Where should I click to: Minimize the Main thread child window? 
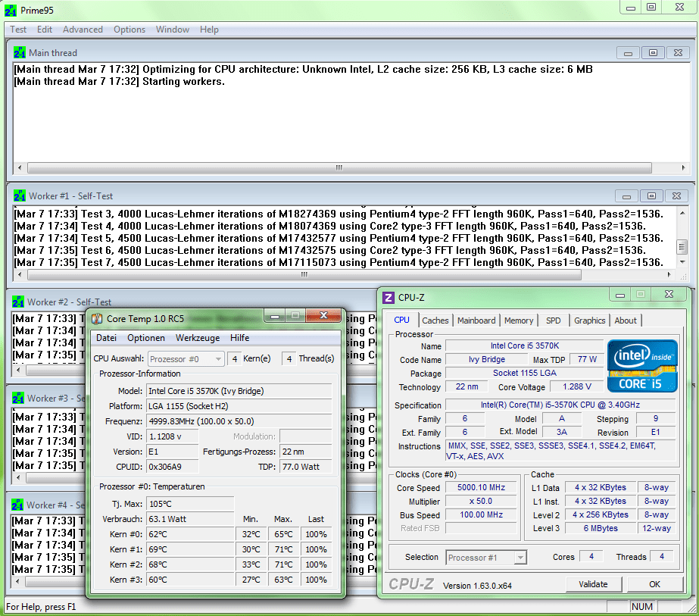click(x=628, y=52)
